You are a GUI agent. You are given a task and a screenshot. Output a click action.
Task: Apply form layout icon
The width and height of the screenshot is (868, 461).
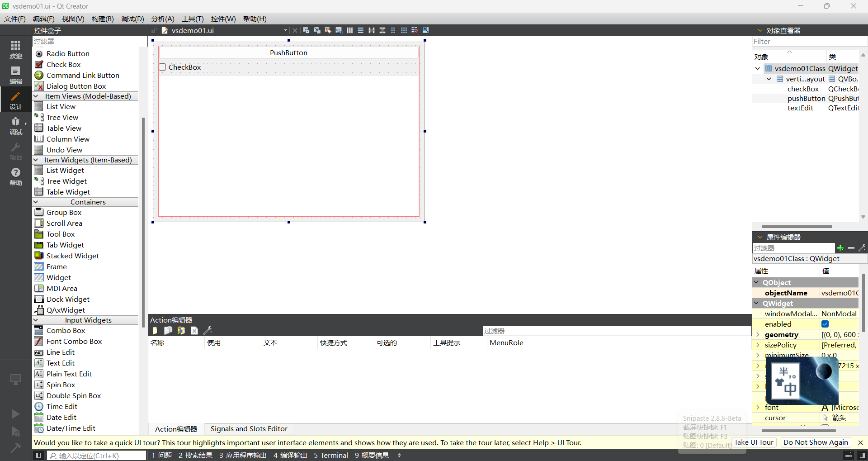[x=393, y=30]
